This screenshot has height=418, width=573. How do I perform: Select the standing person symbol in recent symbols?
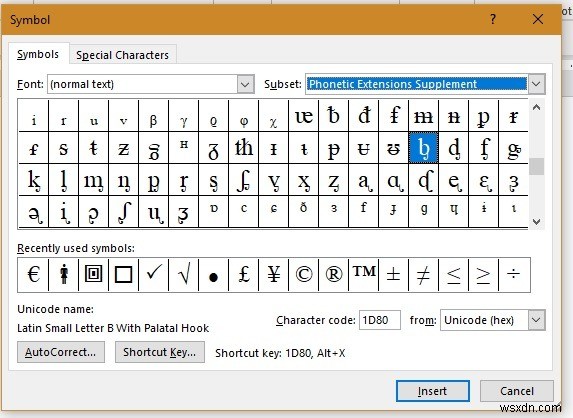(64, 274)
